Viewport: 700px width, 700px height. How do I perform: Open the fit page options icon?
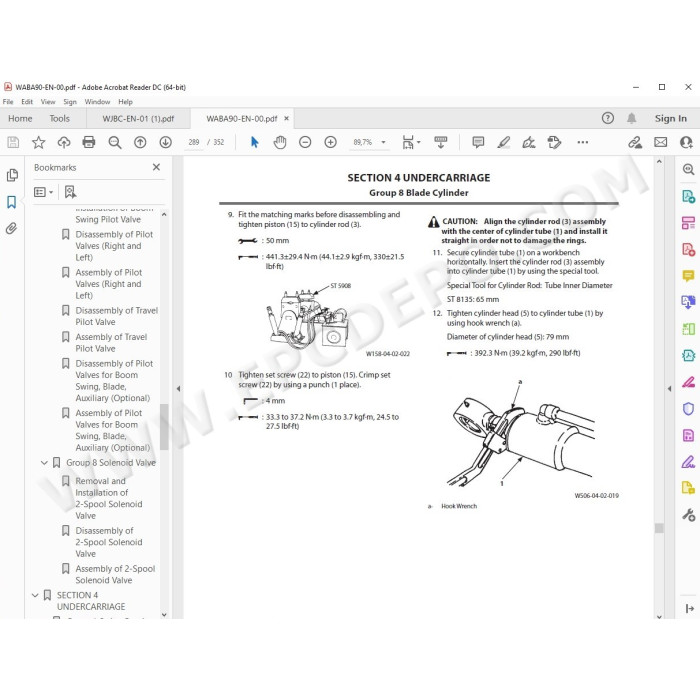(x=410, y=142)
